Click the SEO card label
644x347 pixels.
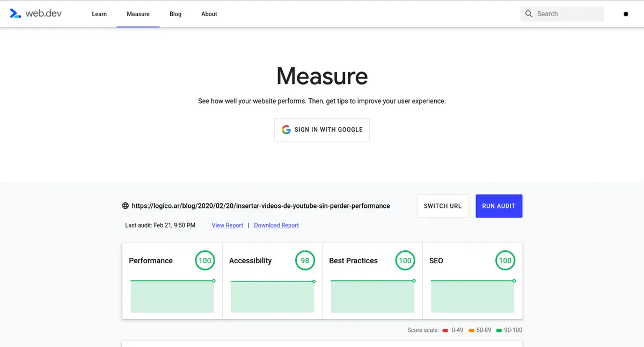point(436,261)
